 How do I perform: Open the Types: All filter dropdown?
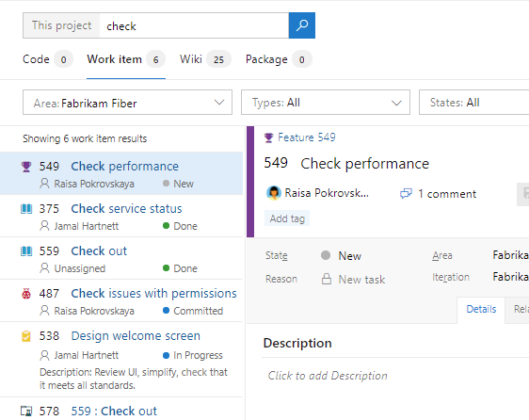point(326,103)
